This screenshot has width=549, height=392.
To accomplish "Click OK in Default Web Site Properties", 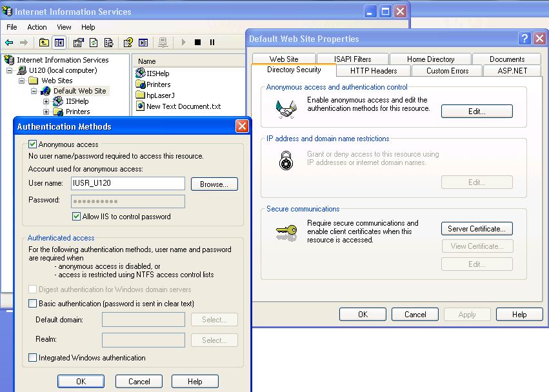I will (x=363, y=314).
